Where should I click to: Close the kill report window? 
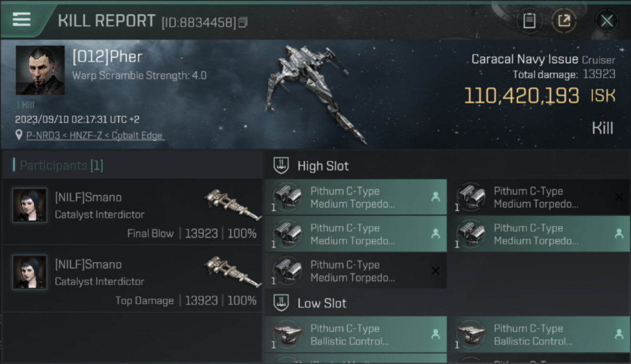tap(607, 21)
